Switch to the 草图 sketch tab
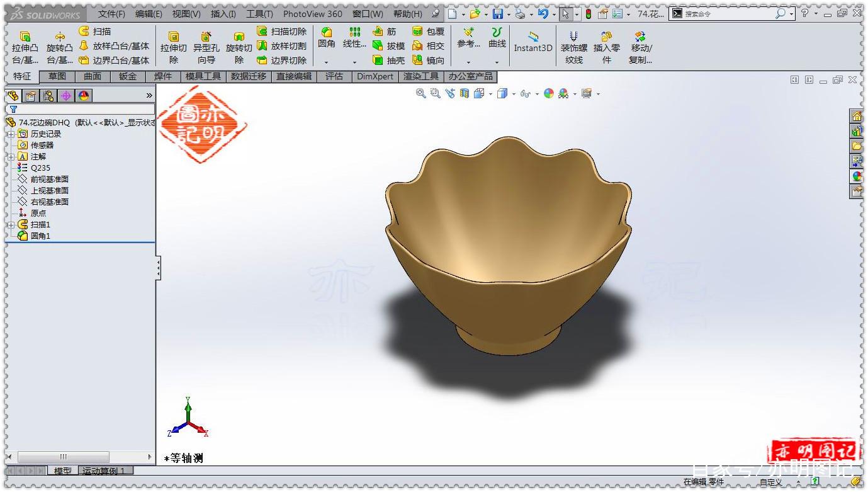This screenshot has width=868, height=492. [x=57, y=76]
